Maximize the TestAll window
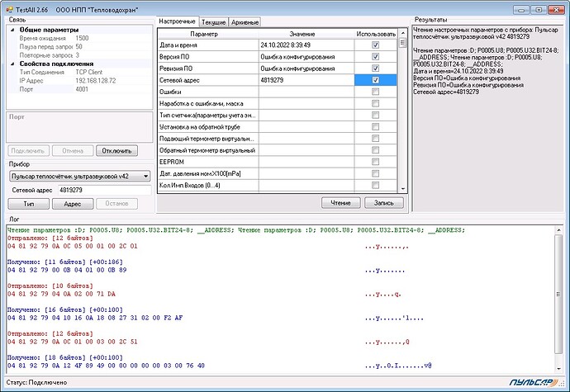 point(539,10)
